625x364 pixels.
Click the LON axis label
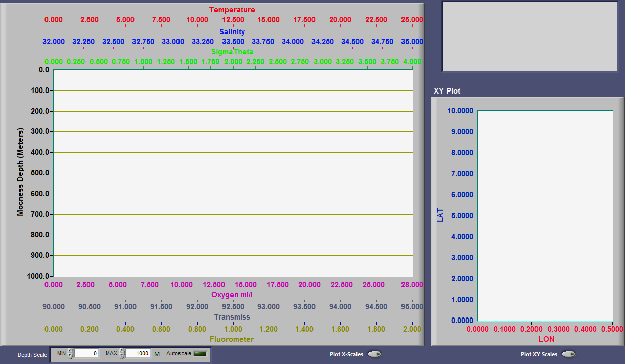tap(546, 339)
